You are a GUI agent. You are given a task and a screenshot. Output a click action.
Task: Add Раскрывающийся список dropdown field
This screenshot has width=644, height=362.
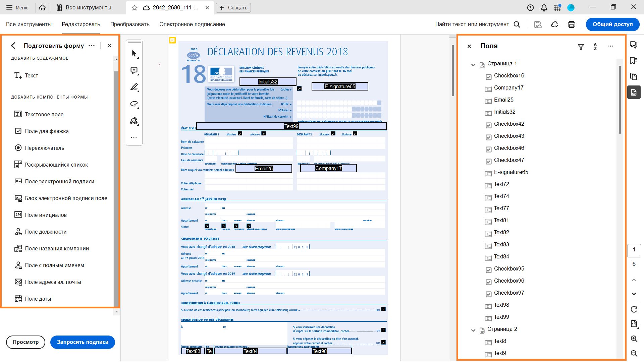click(56, 165)
